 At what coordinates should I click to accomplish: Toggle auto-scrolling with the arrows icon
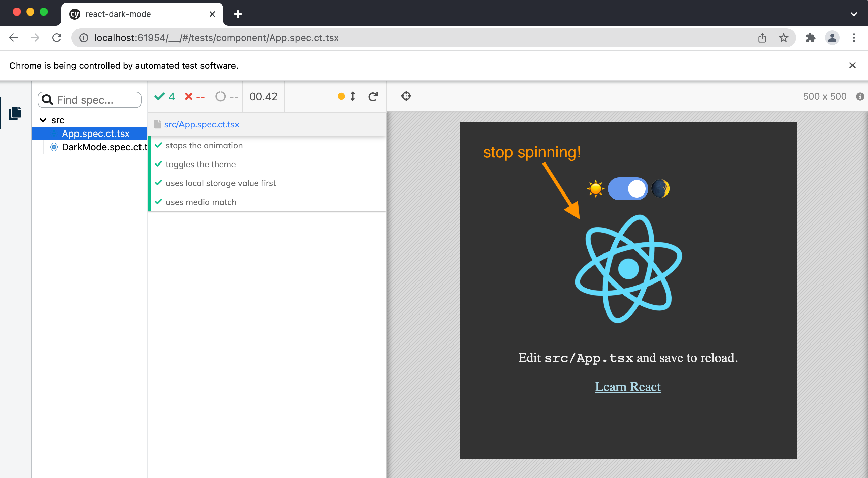(x=353, y=97)
